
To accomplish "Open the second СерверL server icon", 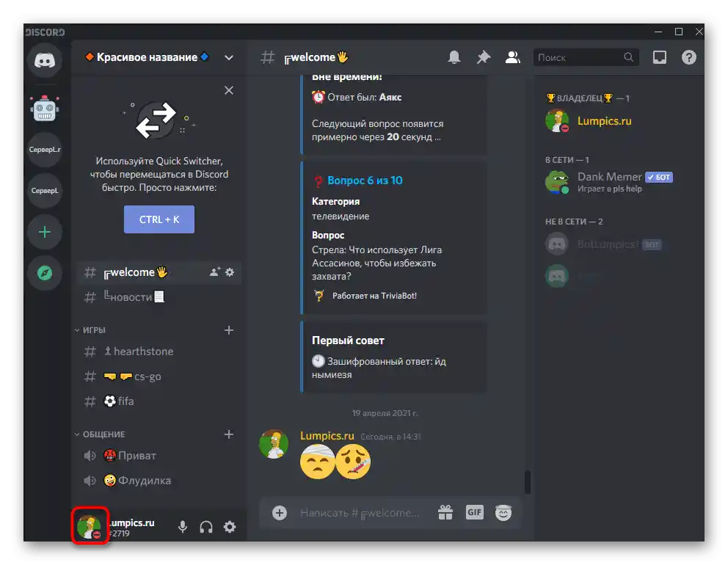I will pyautogui.click(x=45, y=190).
